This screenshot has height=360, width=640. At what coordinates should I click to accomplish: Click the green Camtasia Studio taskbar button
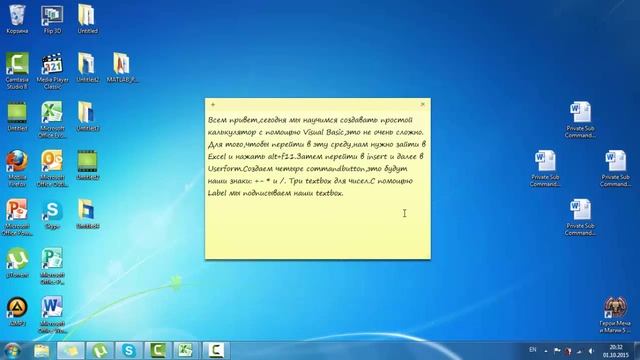pyautogui.click(x=158, y=351)
